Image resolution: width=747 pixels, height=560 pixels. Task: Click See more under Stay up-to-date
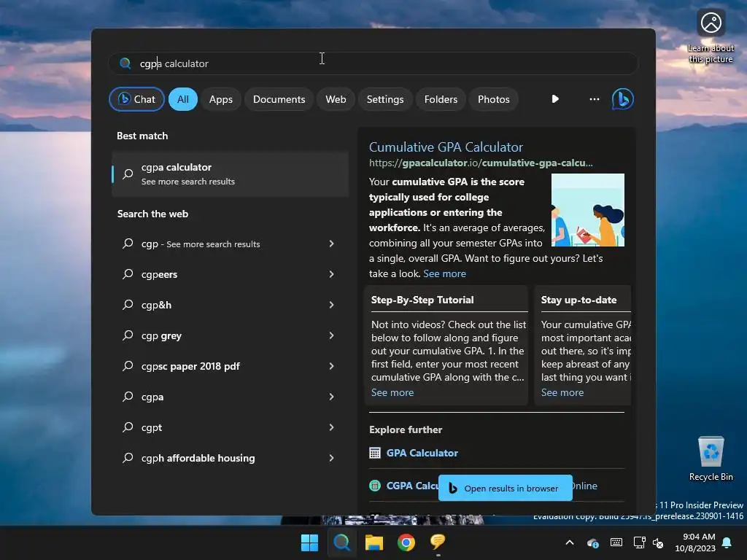pos(562,392)
